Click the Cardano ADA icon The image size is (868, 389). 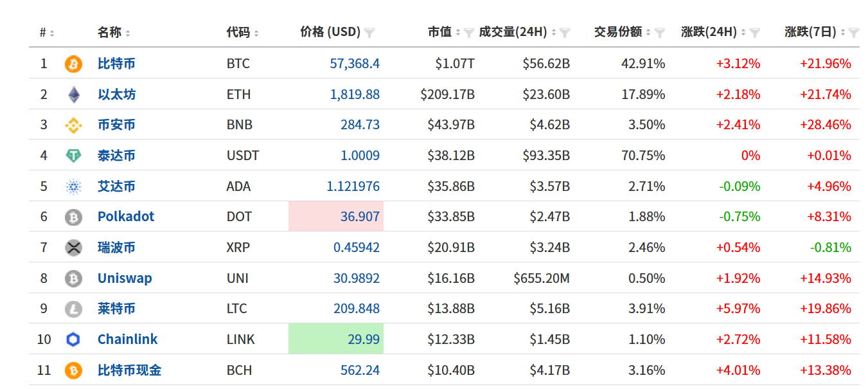pyautogui.click(x=73, y=186)
